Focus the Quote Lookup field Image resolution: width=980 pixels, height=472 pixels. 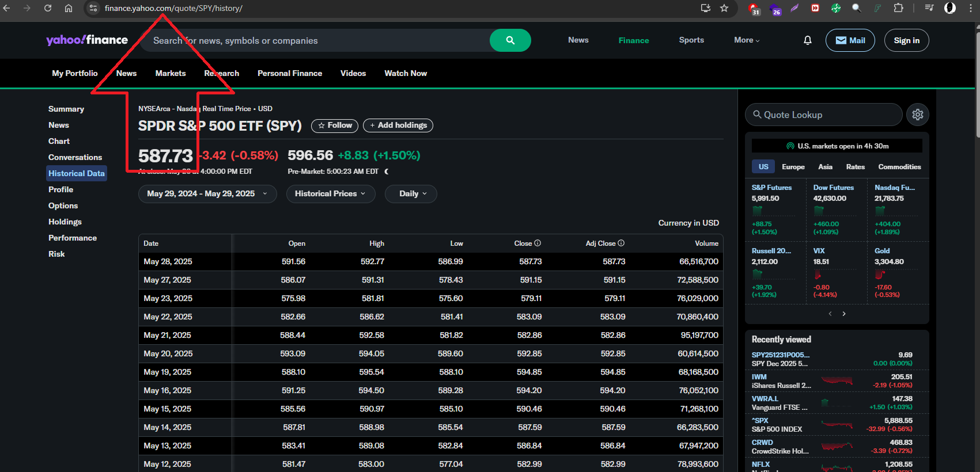pos(824,115)
